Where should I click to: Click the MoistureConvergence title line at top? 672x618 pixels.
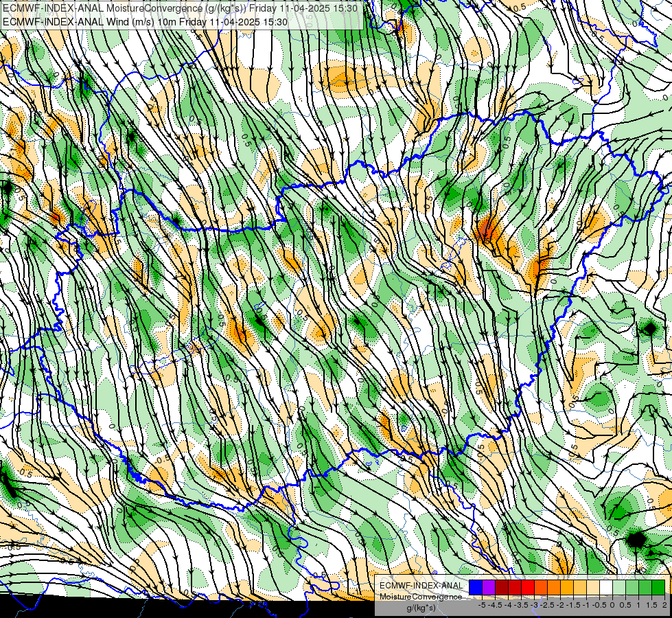click(180, 8)
